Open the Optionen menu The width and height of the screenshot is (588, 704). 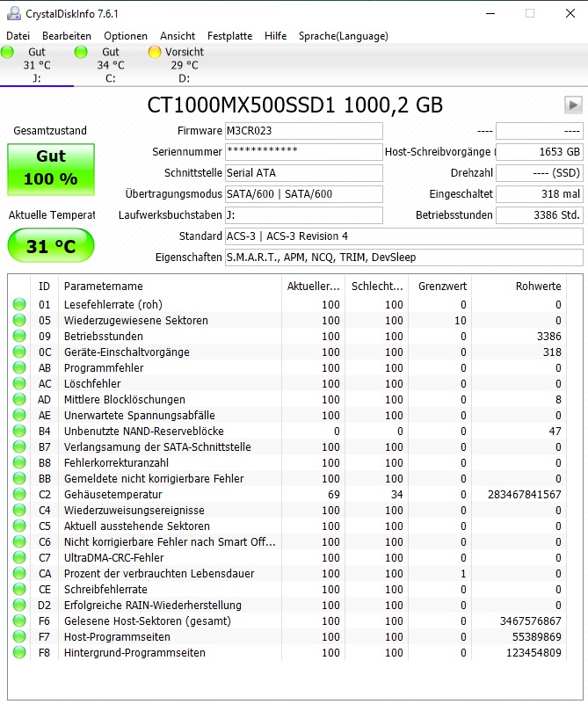(x=126, y=36)
